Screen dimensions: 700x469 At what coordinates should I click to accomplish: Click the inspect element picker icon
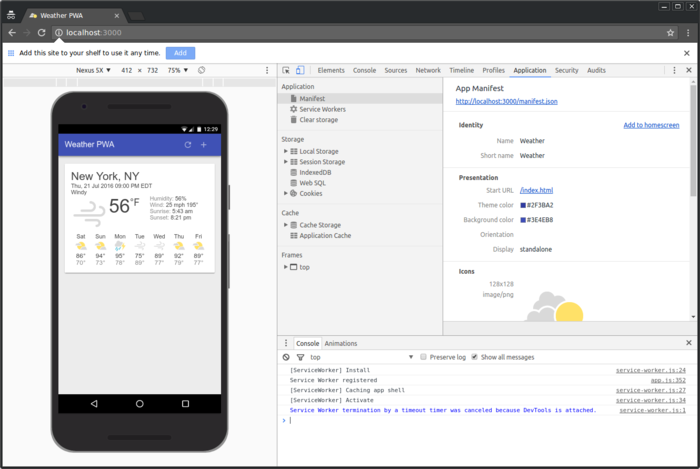(x=286, y=71)
